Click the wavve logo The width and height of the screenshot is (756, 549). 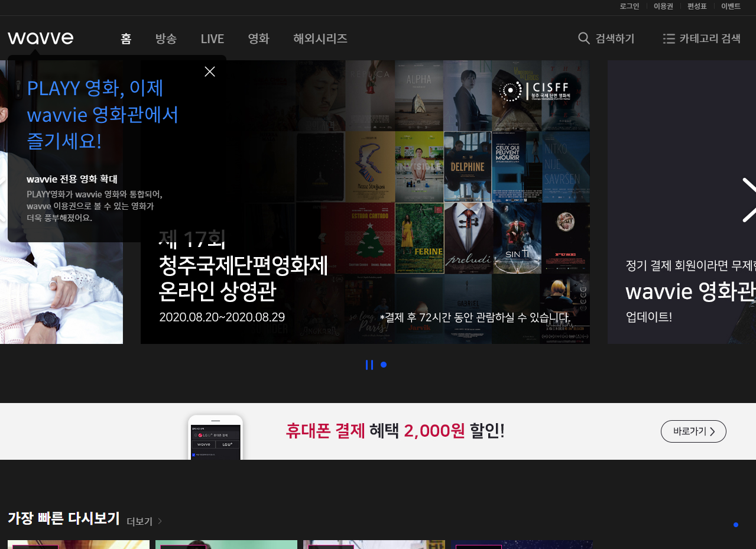pyautogui.click(x=41, y=38)
